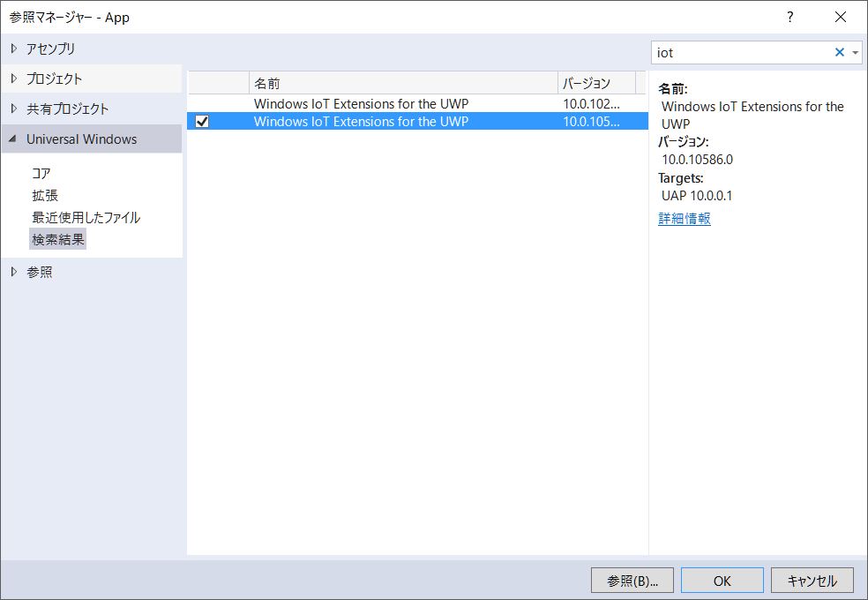The image size is (868, 600).
Task: Open the 詳細情報 link
Action: point(685,218)
